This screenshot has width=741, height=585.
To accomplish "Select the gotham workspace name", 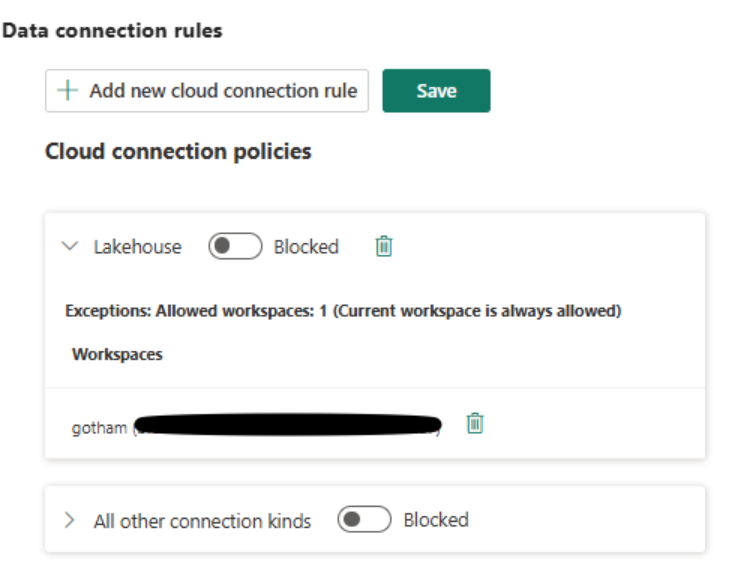I will point(99,428).
